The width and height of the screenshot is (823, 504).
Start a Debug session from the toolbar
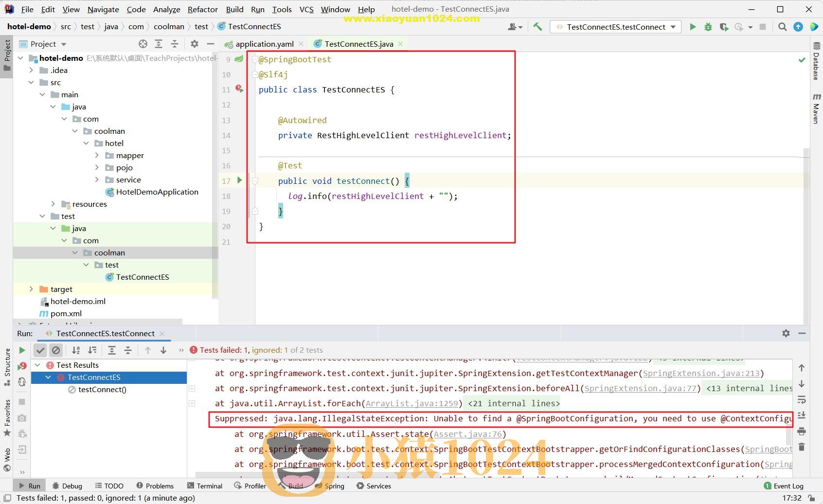pos(708,27)
